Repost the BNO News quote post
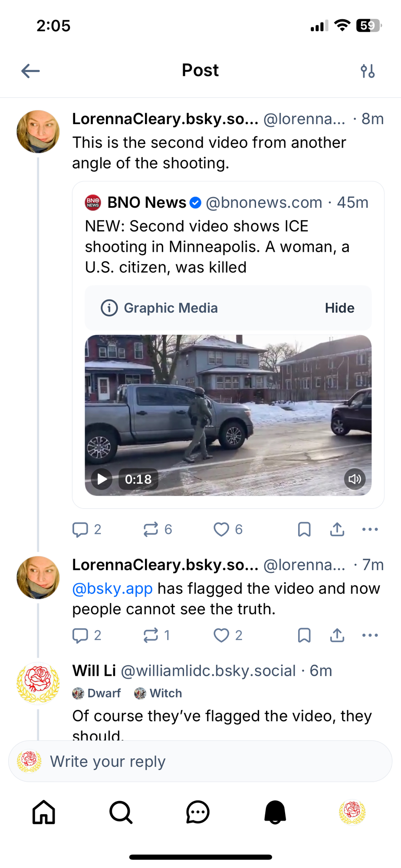The height and width of the screenshot is (868, 401). coord(151,529)
